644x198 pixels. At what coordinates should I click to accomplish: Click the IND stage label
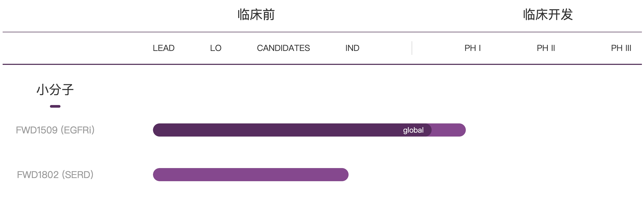click(x=352, y=48)
